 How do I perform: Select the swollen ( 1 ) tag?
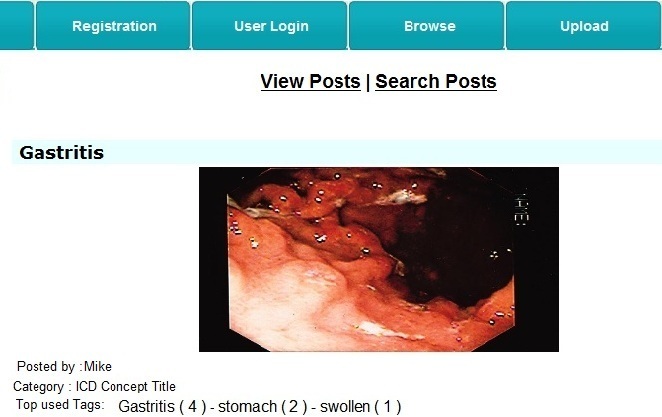[x=361, y=406]
